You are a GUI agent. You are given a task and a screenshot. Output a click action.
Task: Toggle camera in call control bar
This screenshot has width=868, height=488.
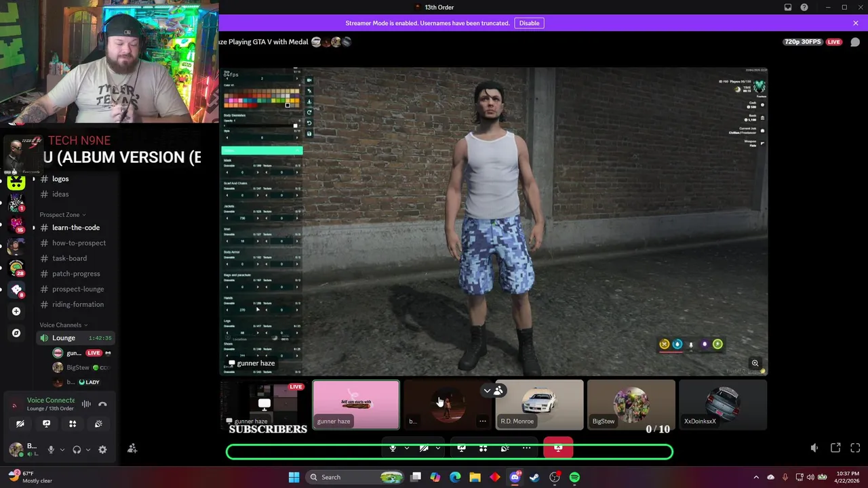[x=425, y=448]
